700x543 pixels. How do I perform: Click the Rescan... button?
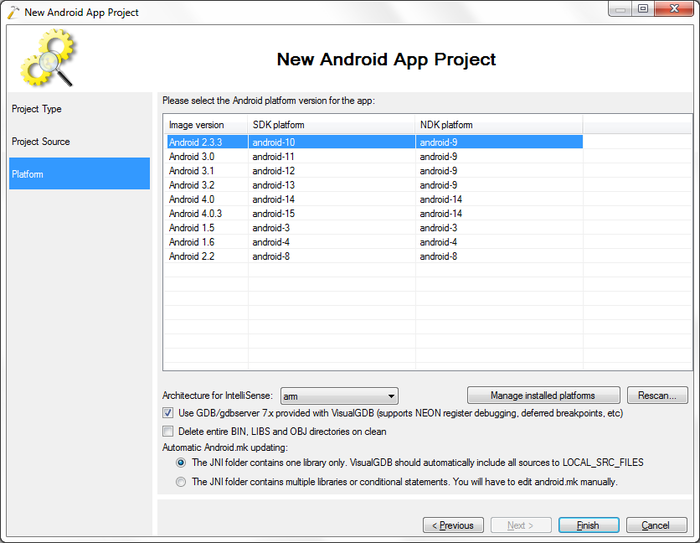(x=657, y=395)
